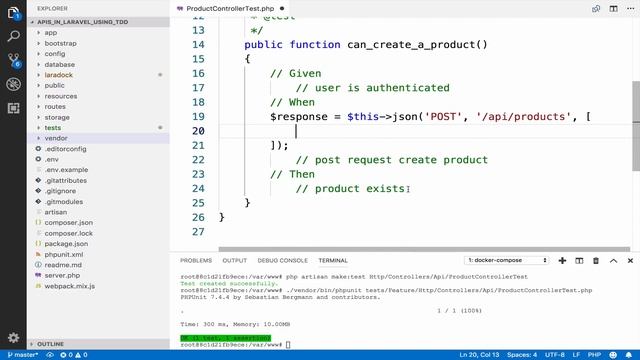Open errors and warnings count in status bar
Viewport: 640px width, 360px height.
(x=74, y=355)
